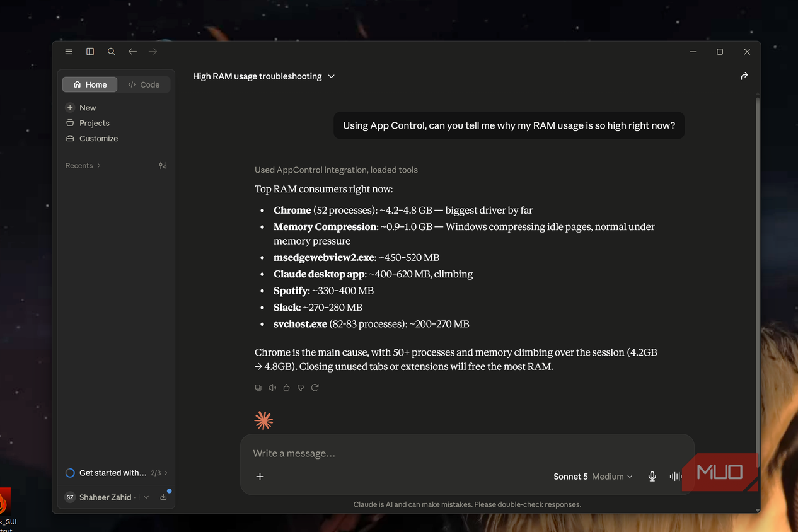Screen dimensions: 798x532
Task: Open the Sonnet 5 Medium model selector
Action: (593, 477)
